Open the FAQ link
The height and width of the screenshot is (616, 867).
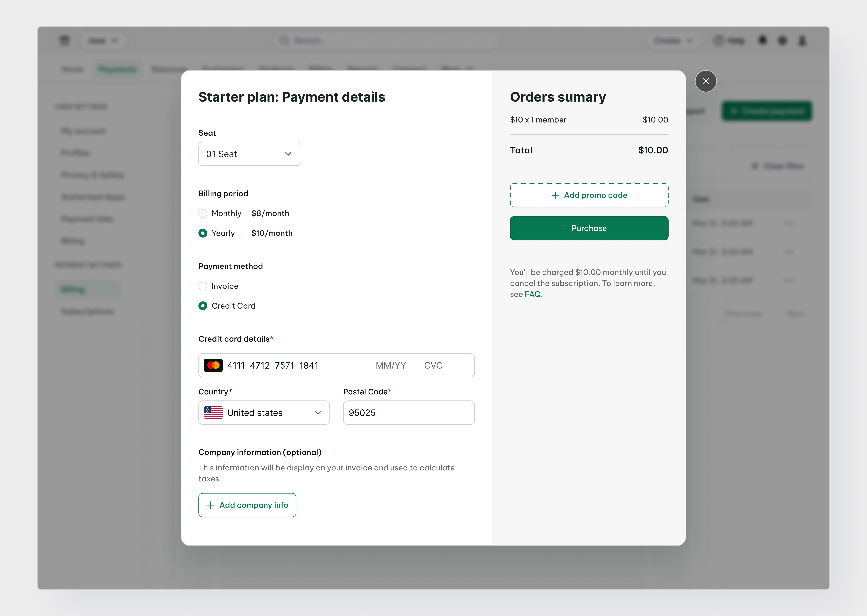pos(532,294)
